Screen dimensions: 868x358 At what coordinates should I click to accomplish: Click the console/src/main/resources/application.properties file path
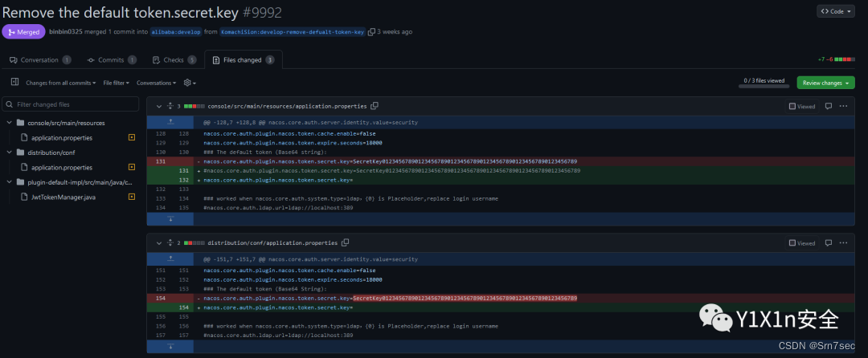(x=287, y=106)
